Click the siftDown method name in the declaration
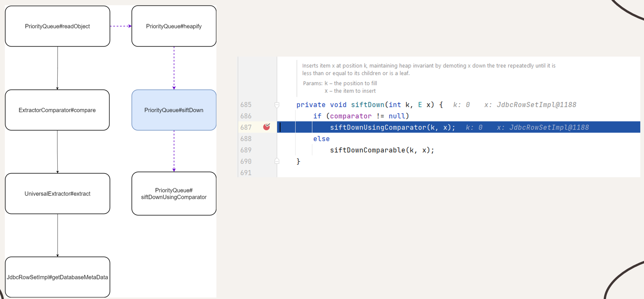The width and height of the screenshot is (644, 299). (368, 105)
